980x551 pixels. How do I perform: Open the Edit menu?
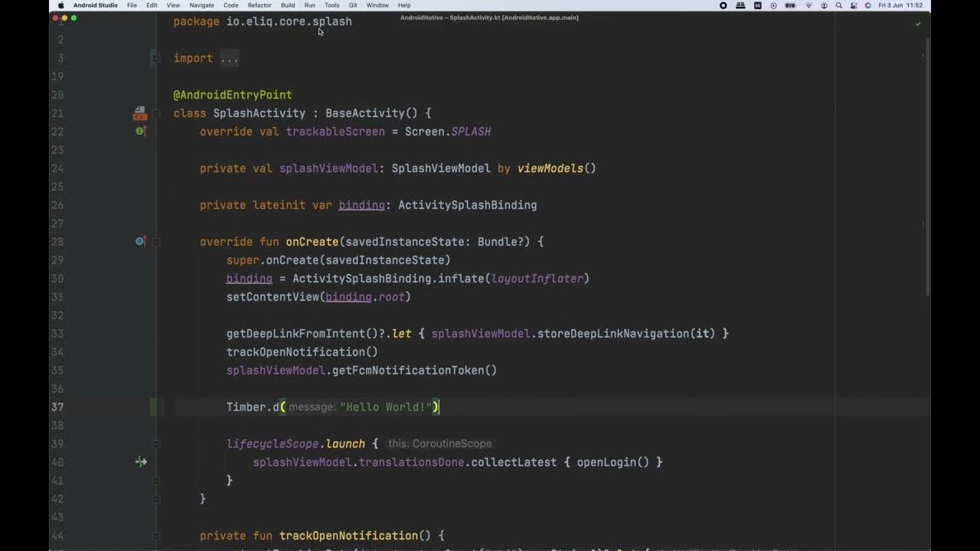[x=152, y=5]
